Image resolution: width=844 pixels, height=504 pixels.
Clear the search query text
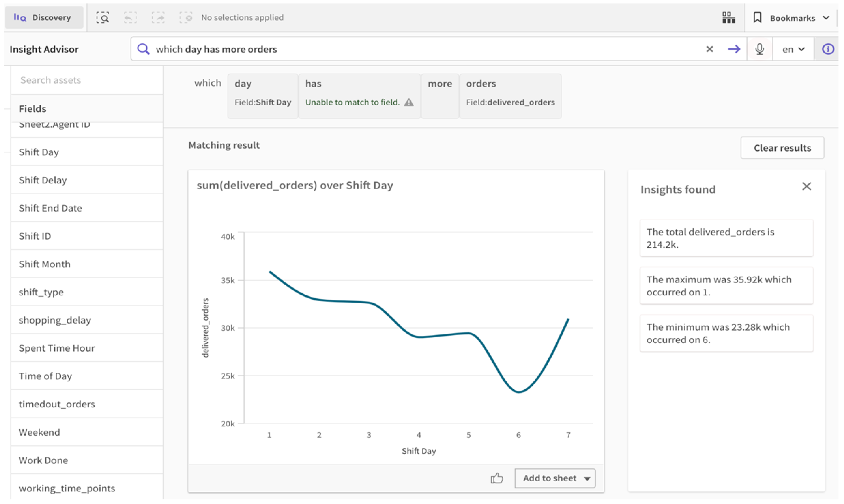tap(709, 49)
